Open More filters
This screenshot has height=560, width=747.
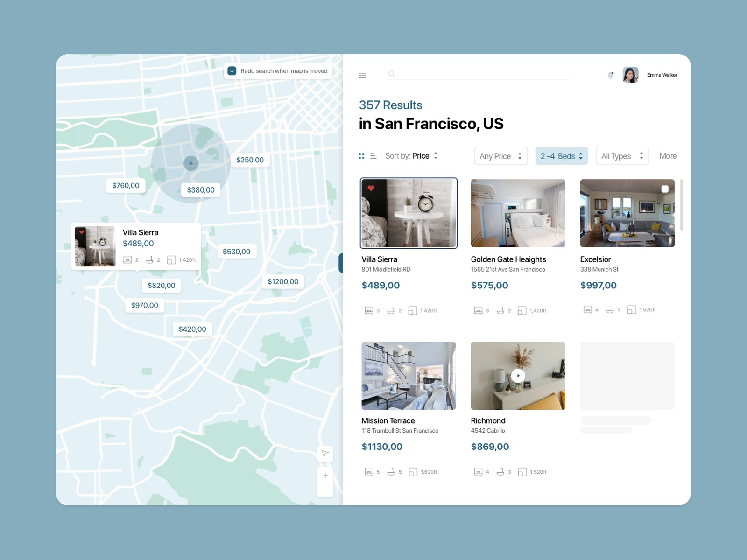click(x=668, y=156)
